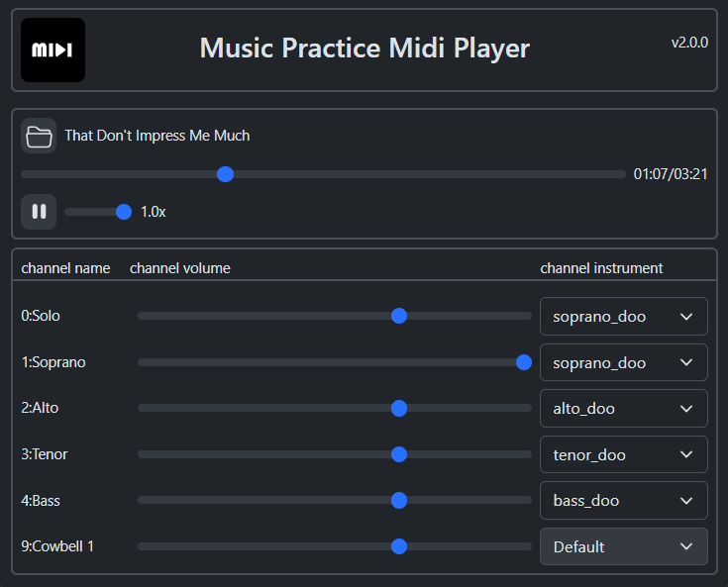Click the 9:Cowbell 1 volume slider handle
The width and height of the screenshot is (728, 587).
click(399, 546)
